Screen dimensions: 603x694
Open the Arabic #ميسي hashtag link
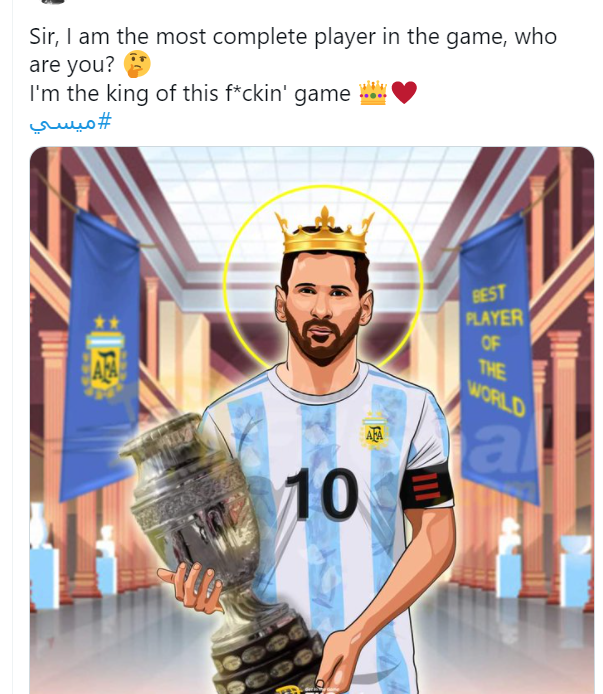[70, 122]
